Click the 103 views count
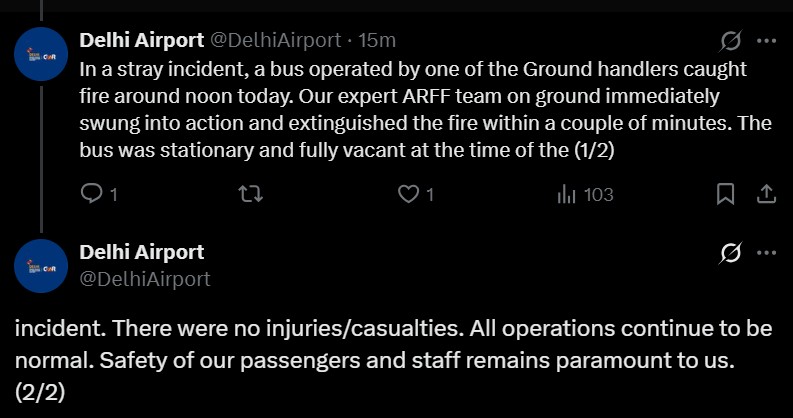 click(598, 194)
